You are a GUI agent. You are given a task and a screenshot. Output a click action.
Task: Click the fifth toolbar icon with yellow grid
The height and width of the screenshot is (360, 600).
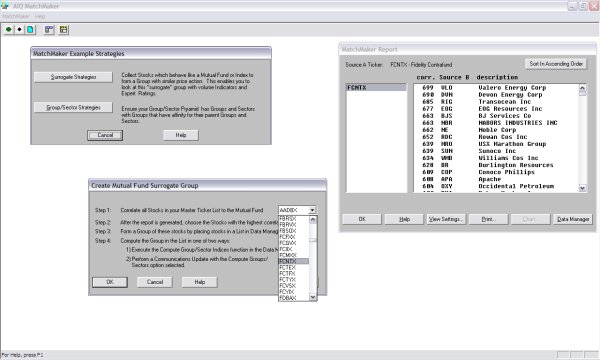[x=64, y=29]
